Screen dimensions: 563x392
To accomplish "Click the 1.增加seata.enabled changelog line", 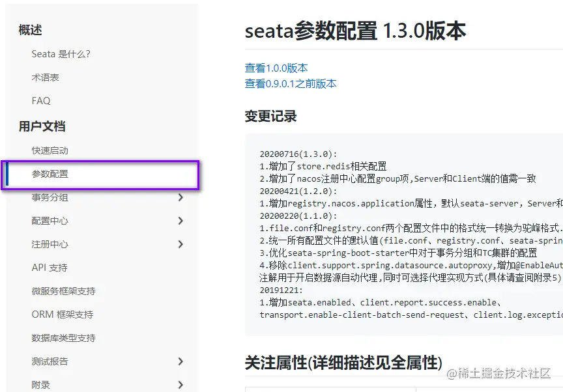I will [x=381, y=302].
